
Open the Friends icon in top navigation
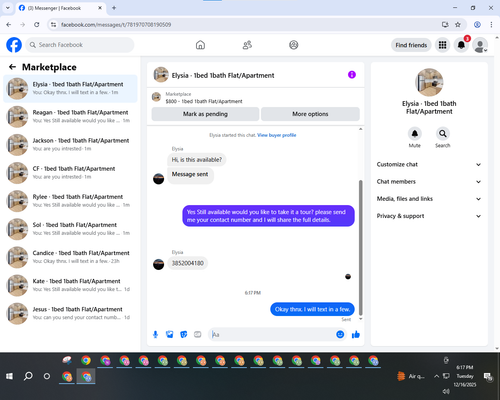point(247,45)
